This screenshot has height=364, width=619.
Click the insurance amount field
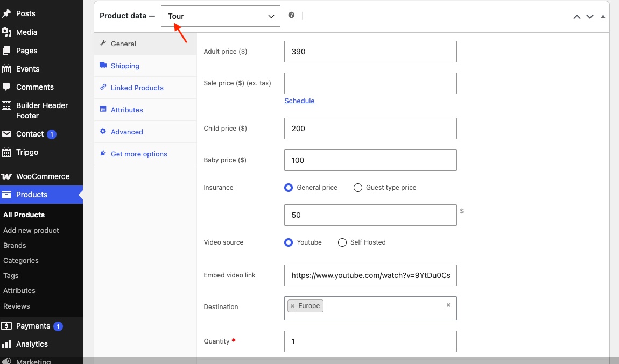(370, 215)
